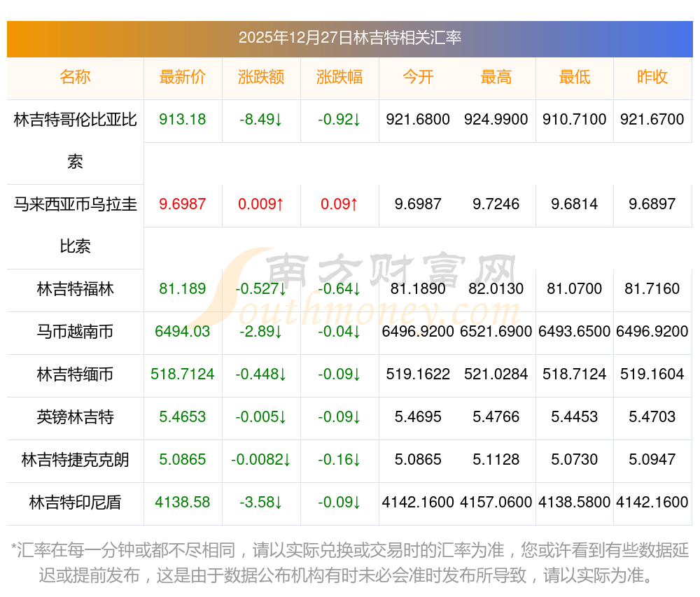Click latest price 518.7124 in green
700x597 pixels.
click(182, 374)
